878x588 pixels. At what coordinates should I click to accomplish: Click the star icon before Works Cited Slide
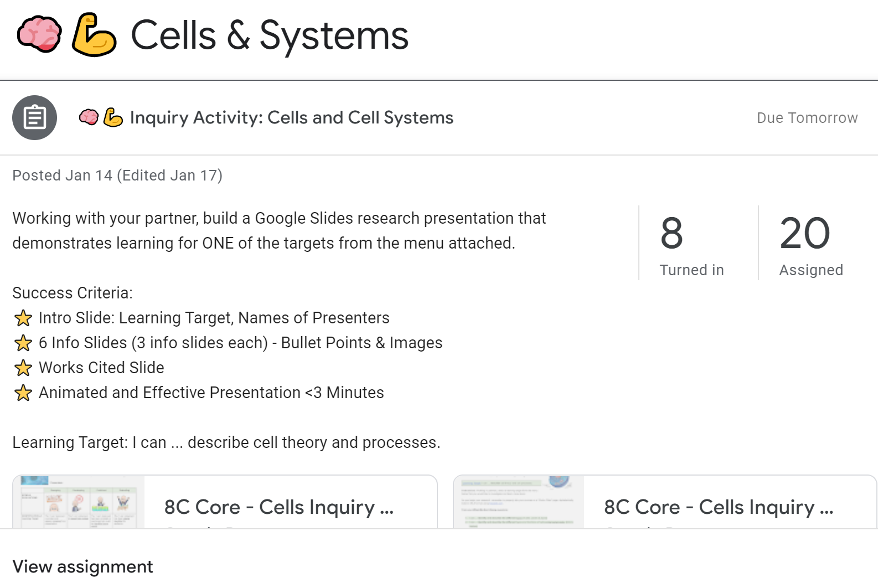pyautogui.click(x=23, y=368)
